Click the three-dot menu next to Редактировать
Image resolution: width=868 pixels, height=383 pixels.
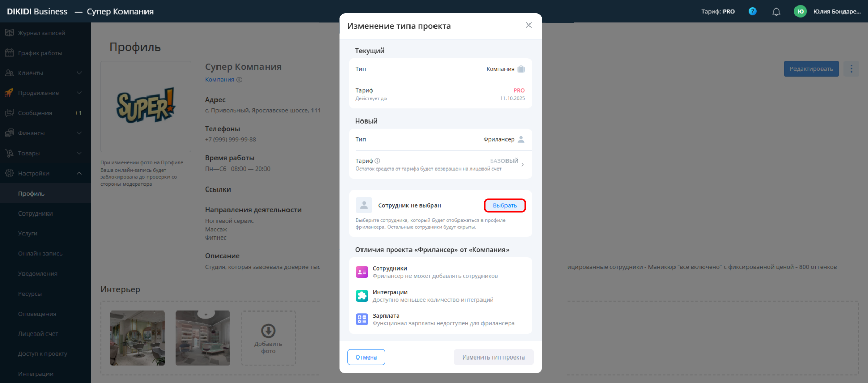pyautogui.click(x=851, y=69)
